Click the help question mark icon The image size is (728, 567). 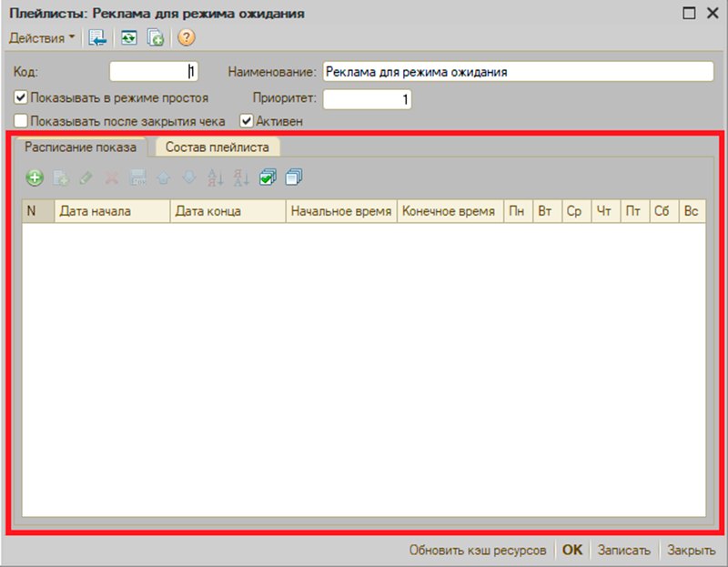coord(187,37)
